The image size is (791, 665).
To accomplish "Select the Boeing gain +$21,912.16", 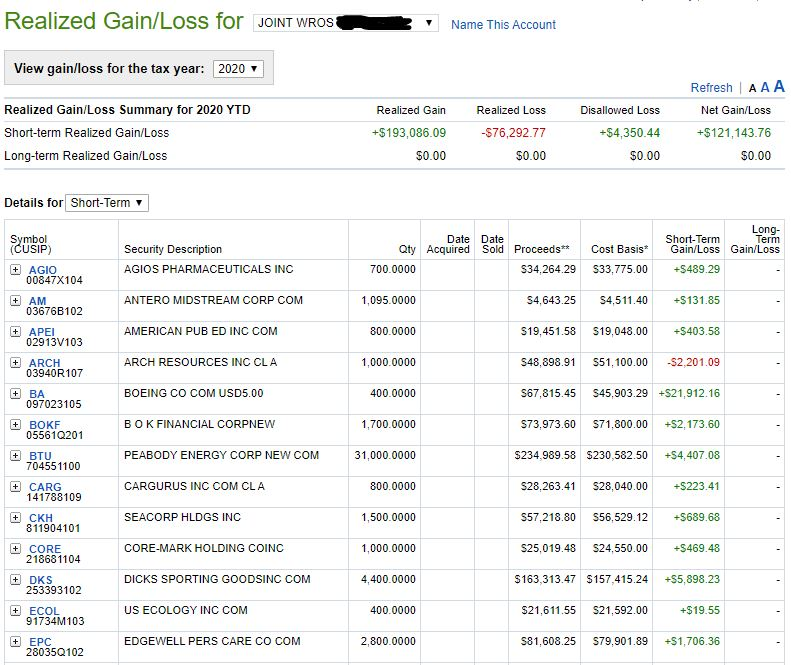I will (689, 394).
